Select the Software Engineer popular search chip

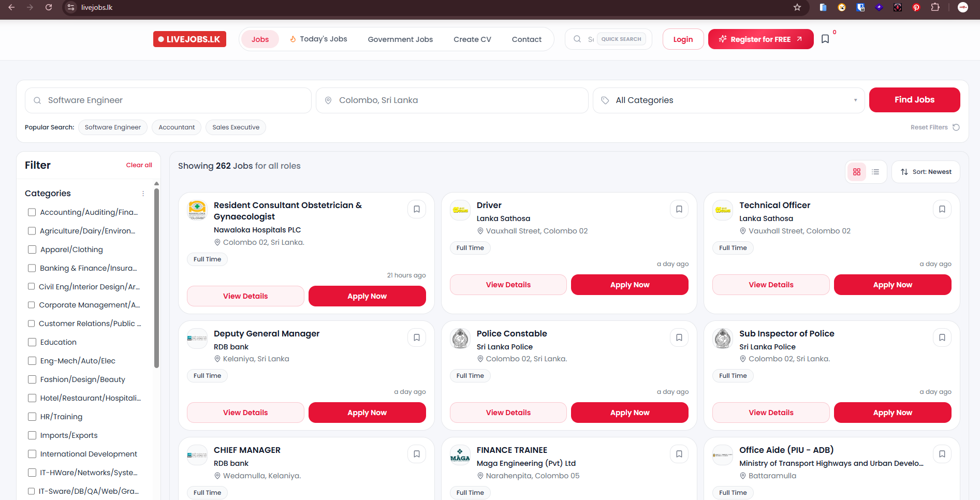(113, 127)
